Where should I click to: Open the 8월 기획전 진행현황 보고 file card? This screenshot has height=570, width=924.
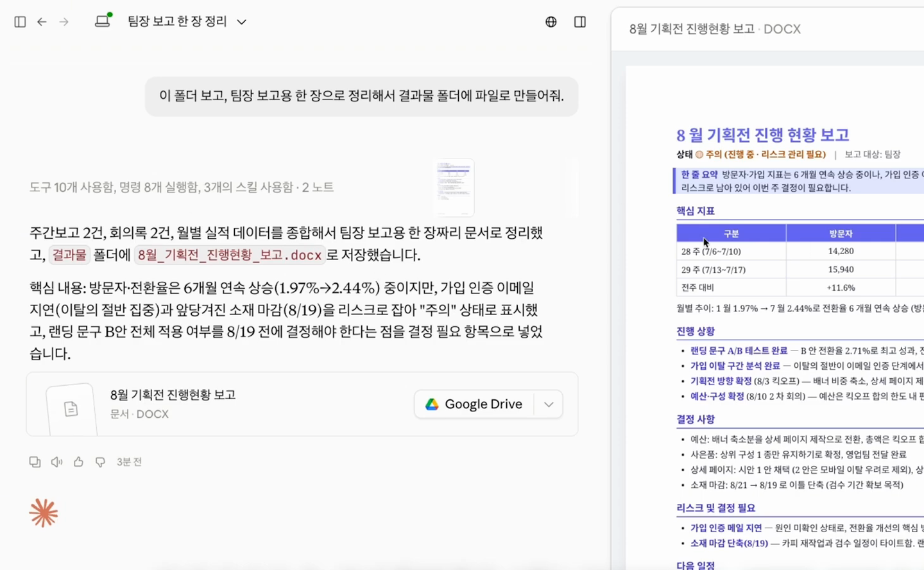pos(302,404)
